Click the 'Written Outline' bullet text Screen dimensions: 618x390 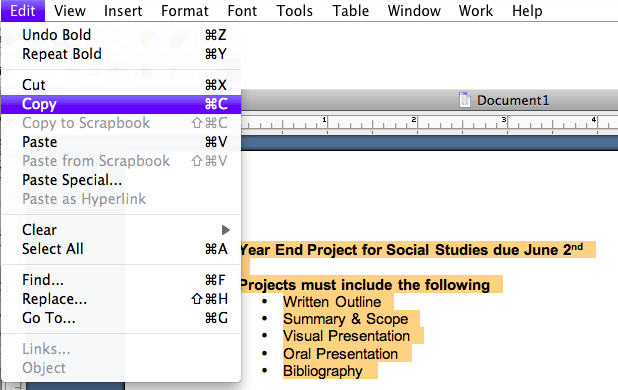[x=332, y=302]
